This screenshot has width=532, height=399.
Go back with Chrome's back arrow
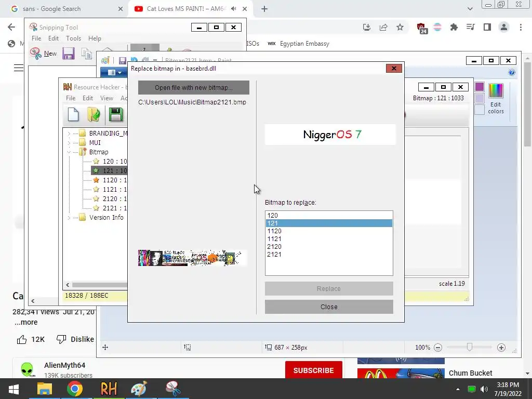(11, 27)
